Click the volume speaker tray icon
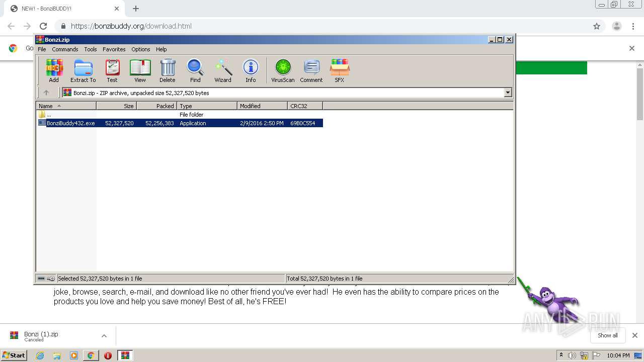644x362 pixels. [x=572, y=355]
